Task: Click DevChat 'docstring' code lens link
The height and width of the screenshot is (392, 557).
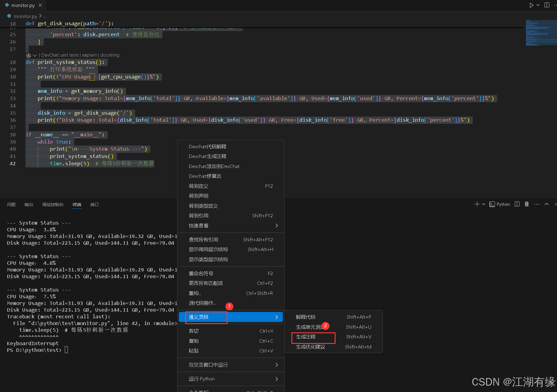Action: tap(110, 55)
